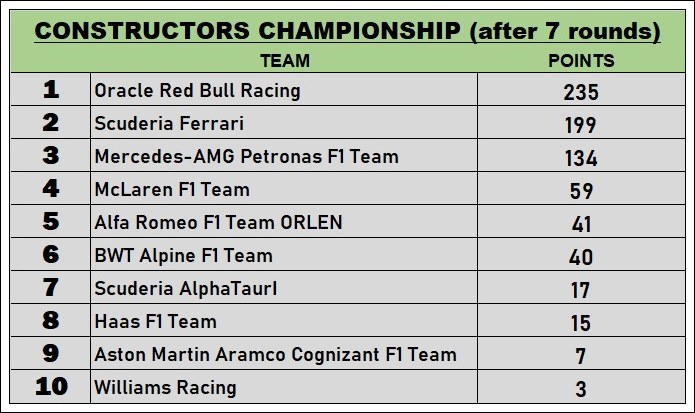Click the Oracle Red Bull Racing cell
The height and width of the screenshot is (413, 695).
[x=284, y=90]
